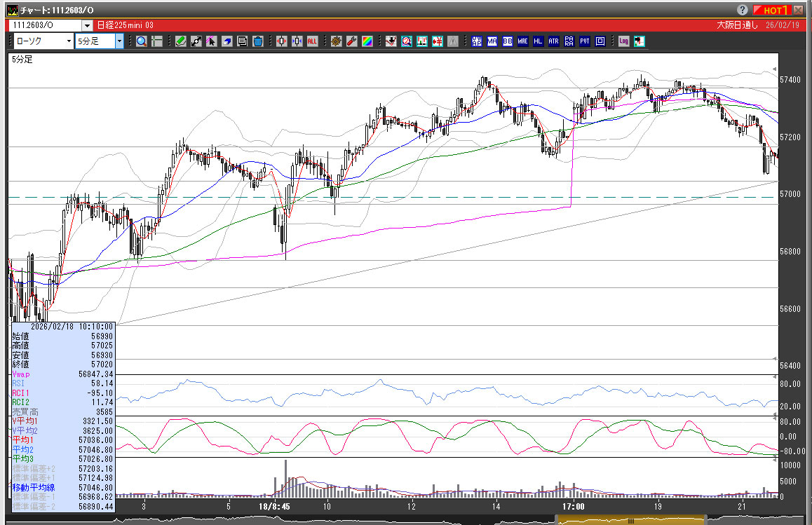
Task: Open the symbol code dropdown arrow
Action: [x=87, y=25]
